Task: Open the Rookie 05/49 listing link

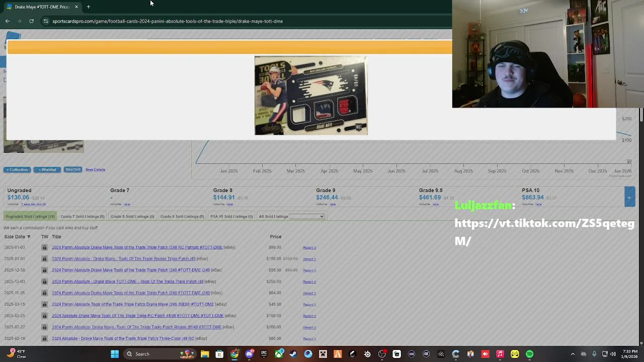Action: tap(137, 327)
